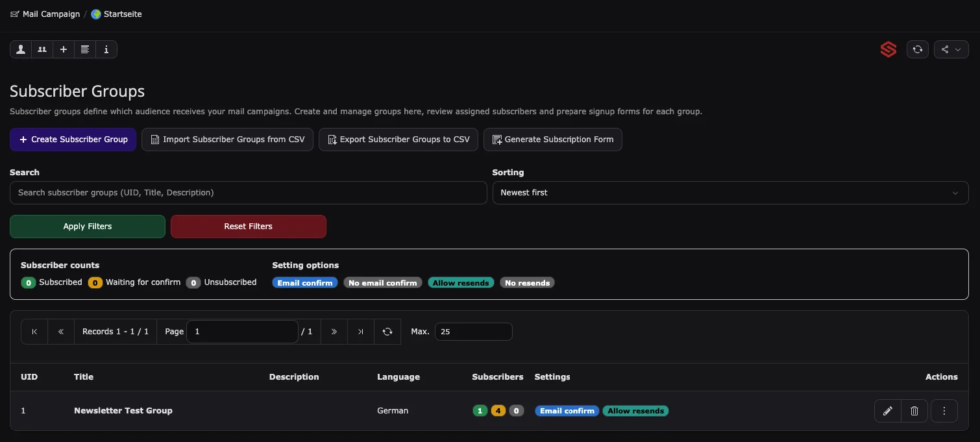The height and width of the screenshot is (442, 980).
Task: Focus the subscriber groups search field
Action: click(249, 193)
